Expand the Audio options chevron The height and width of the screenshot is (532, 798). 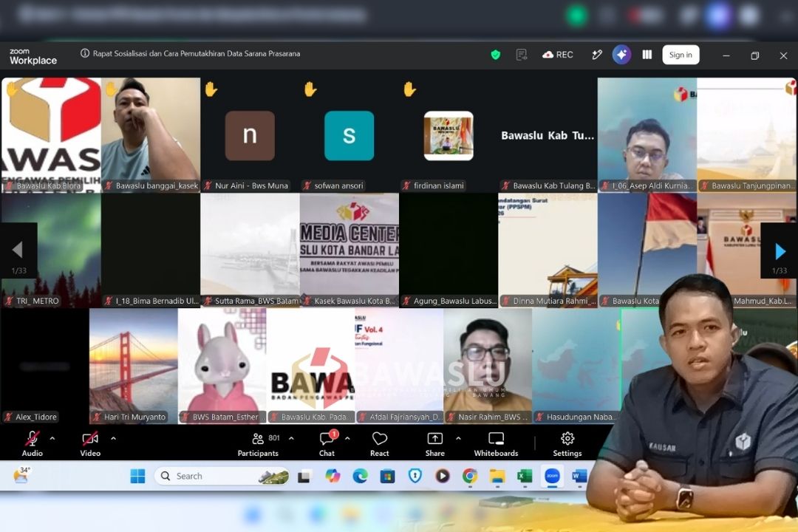[x=52, y=438]
